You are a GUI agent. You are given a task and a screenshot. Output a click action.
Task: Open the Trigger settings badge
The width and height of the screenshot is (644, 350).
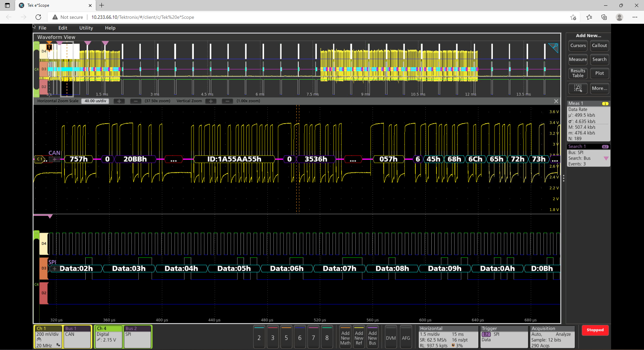504,337
